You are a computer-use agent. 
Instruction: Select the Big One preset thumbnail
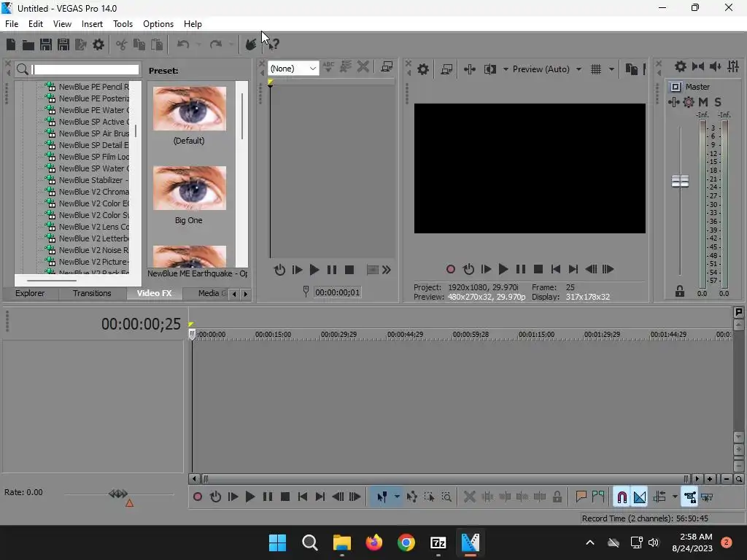[x=189, y=188]
